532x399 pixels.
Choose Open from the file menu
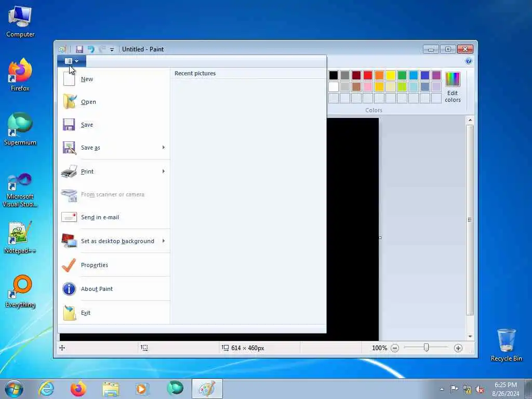coord(114,102)
